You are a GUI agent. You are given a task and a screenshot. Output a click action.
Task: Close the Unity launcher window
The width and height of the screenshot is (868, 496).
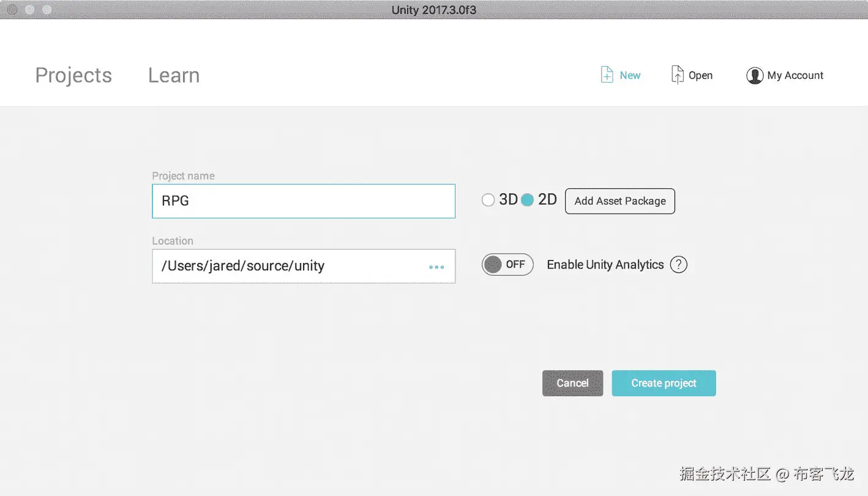coord(12,10)
